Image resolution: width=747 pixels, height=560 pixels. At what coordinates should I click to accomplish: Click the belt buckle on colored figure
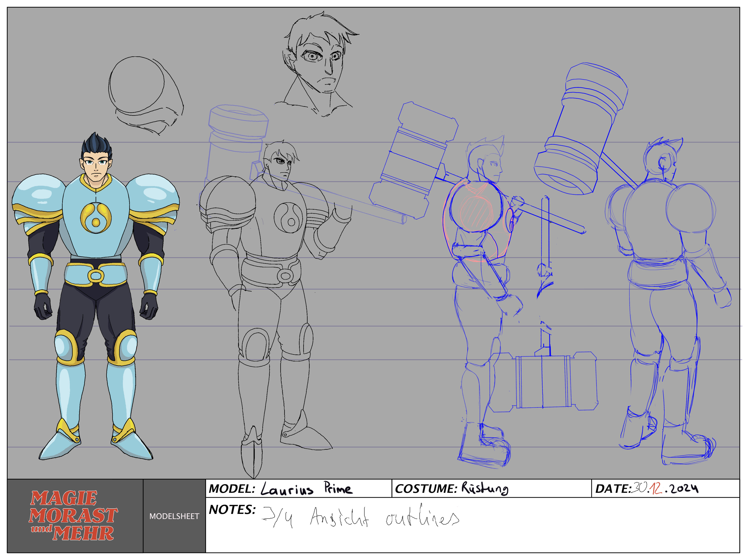96,276
